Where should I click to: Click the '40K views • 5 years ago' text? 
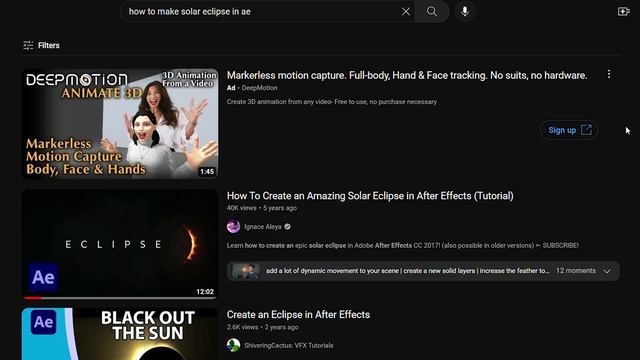tap(262, 208)
